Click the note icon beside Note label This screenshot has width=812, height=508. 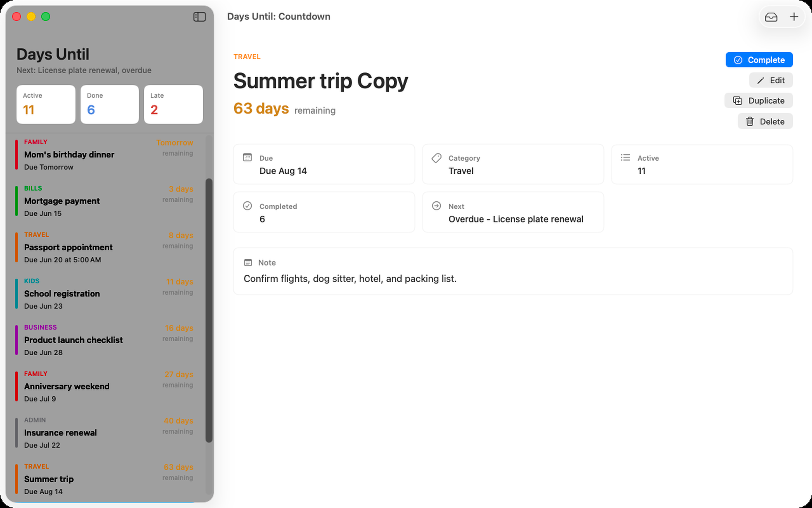pyautogui.click(x=248, y=262)
